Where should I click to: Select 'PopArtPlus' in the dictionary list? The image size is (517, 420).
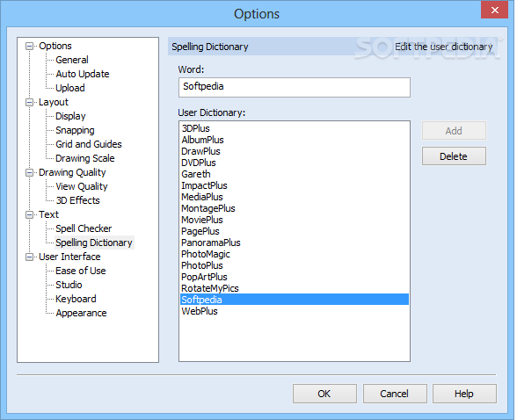[294, 277]
